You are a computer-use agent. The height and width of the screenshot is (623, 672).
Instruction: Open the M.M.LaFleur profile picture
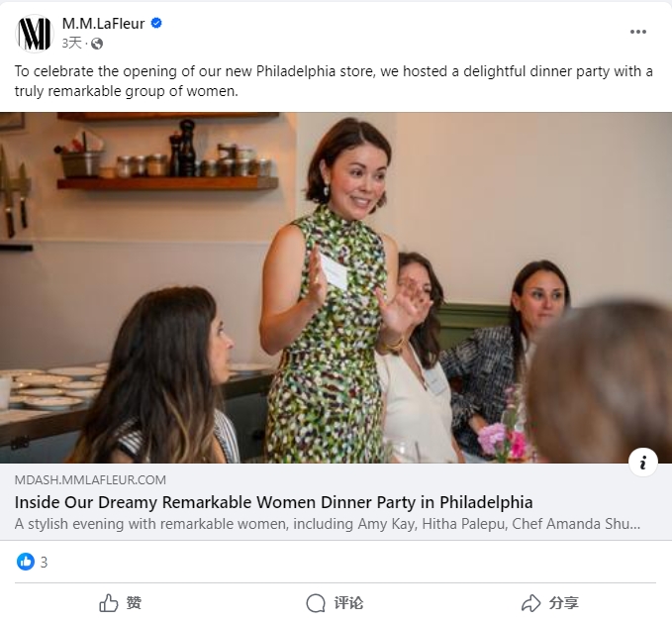coord(34,34)
